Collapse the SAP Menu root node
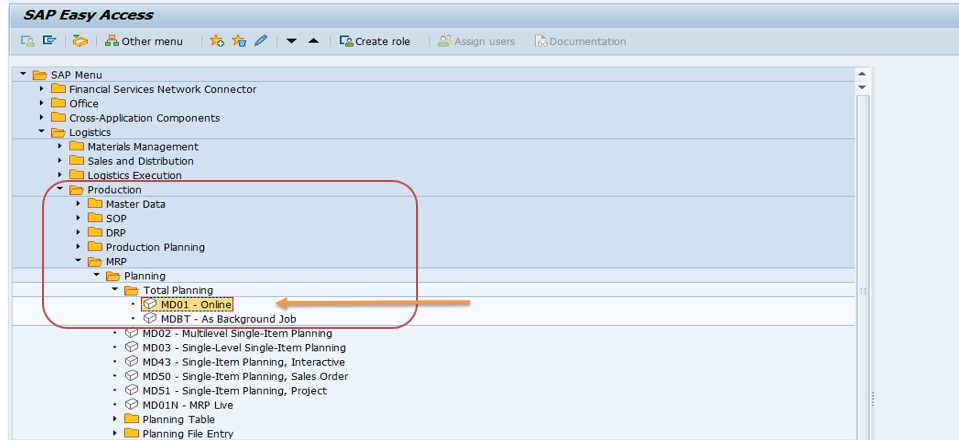This screenshot has height=440, width=959. (23, 74)
